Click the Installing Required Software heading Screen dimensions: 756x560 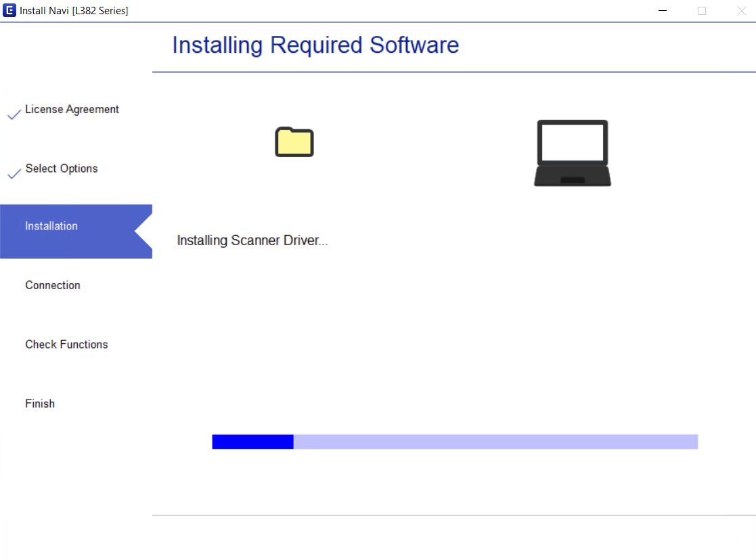tap(315, 45)
